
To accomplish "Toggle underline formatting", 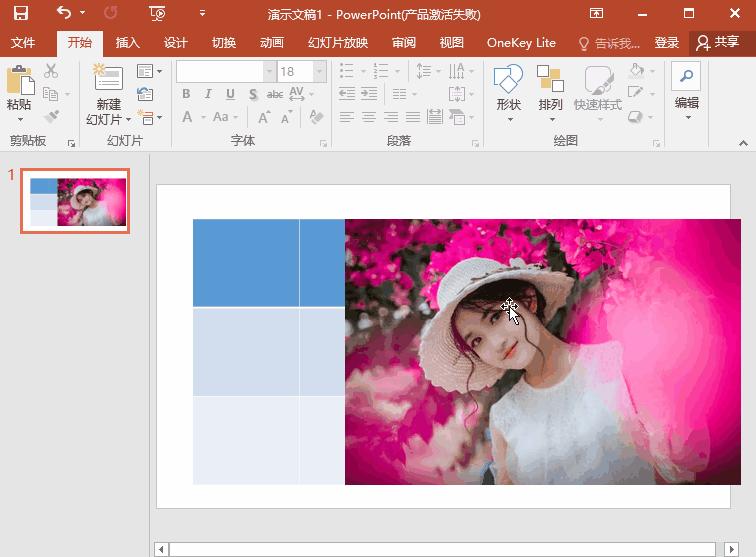I will click(x=230, y=94).
